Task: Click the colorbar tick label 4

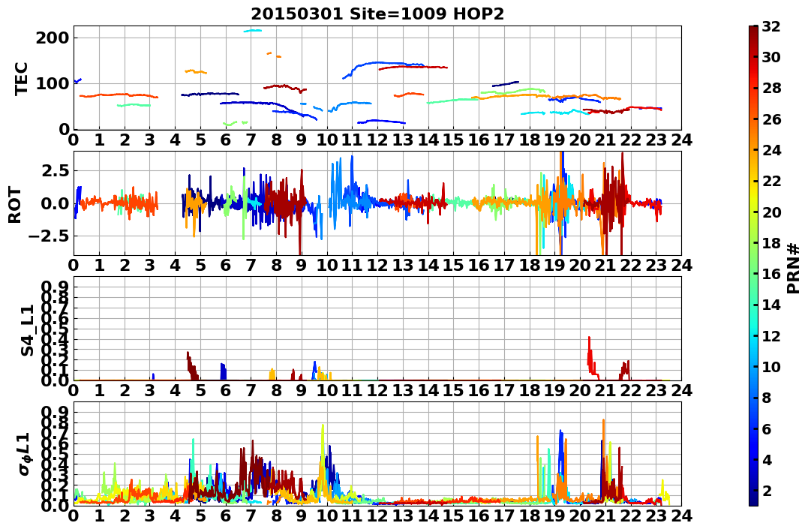Action: click(x=767, y=459)
